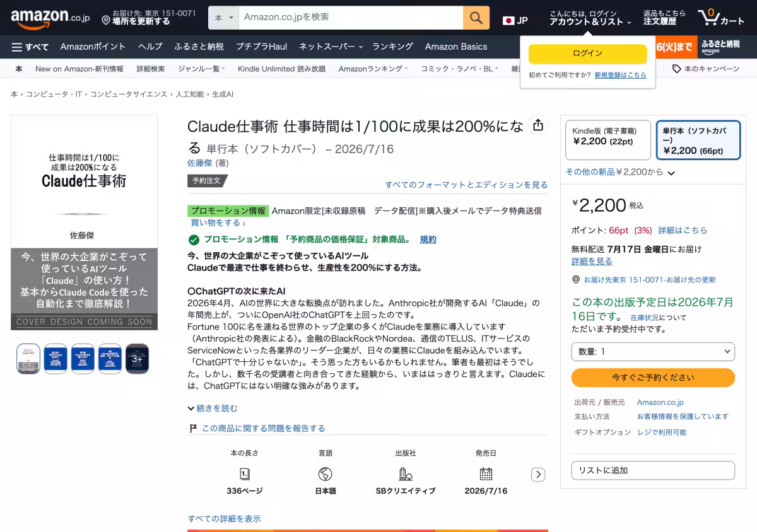Click the report flag icon
757x532 pixels.
pyautogui.click(x=193, y=429)
